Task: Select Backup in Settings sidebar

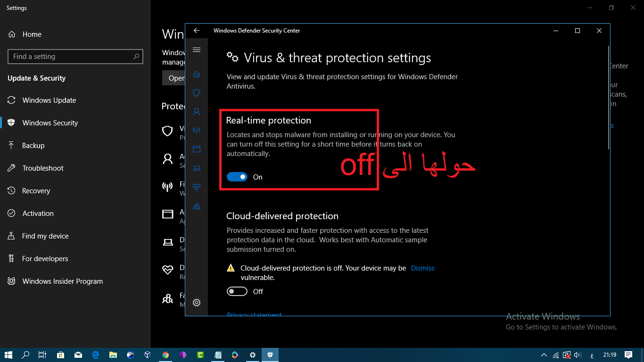Action: tap(75, 146)
